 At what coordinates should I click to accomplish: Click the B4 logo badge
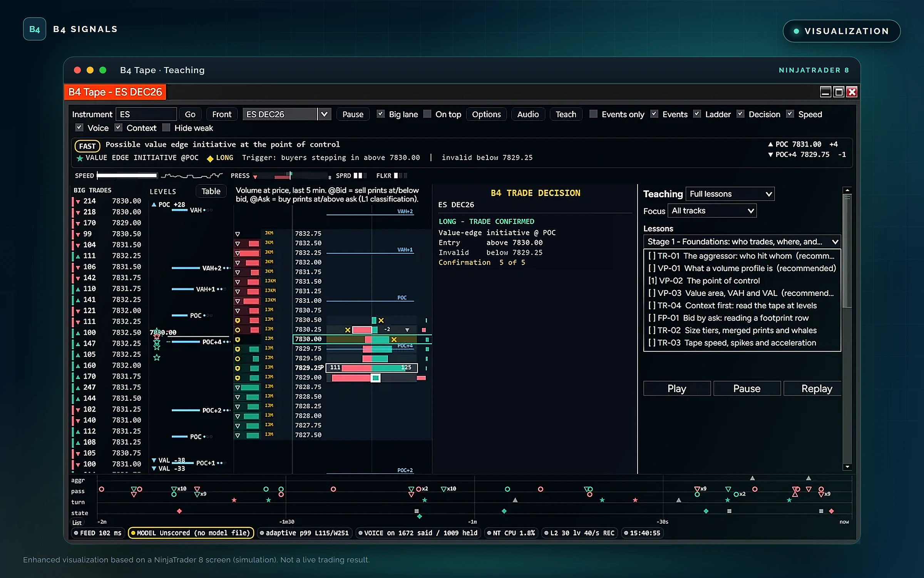tap(35, 29)
